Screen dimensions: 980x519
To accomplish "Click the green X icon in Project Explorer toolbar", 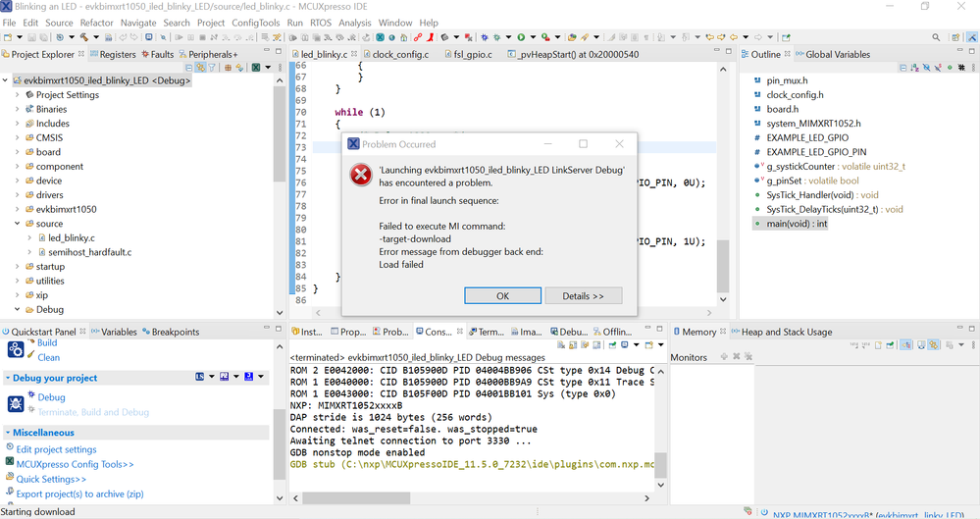I will (256, 68).
